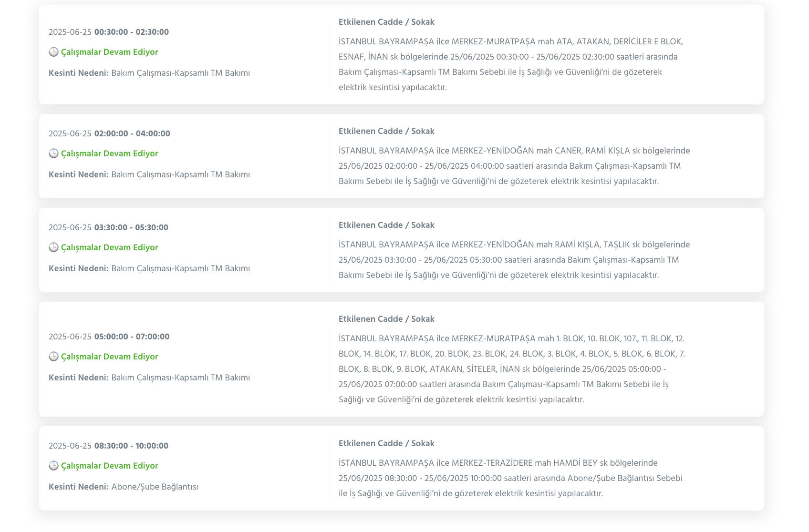This screenshot has height=532, width=809.
Task: Click the clock icon for the 00:30:00 outage
Action: 53,52
